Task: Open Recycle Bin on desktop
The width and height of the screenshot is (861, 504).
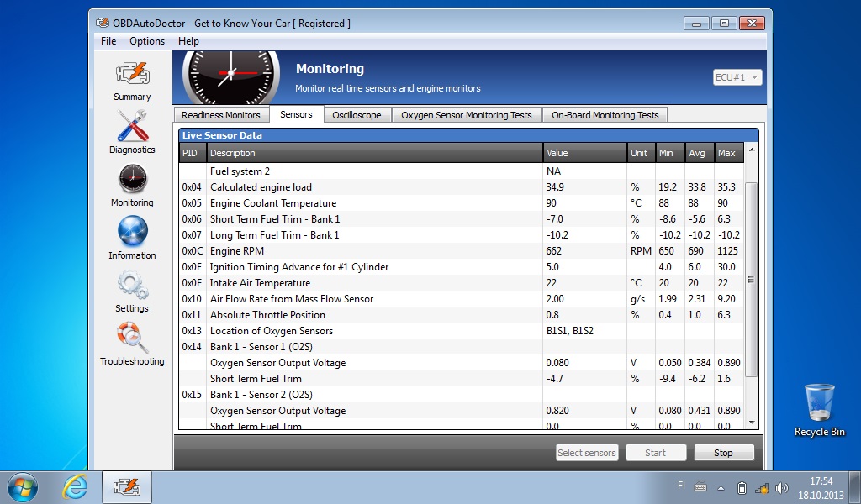Action: coord(819,410)
